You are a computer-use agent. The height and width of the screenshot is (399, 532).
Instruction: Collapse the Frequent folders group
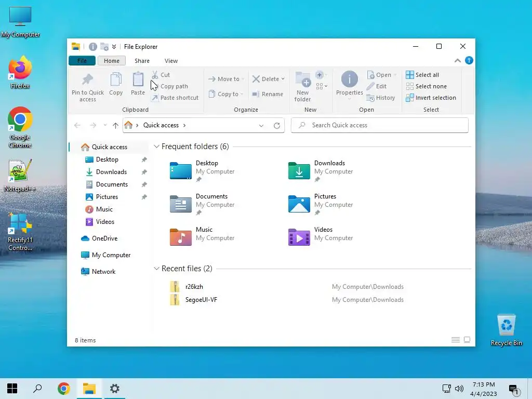tap(156, 147)
